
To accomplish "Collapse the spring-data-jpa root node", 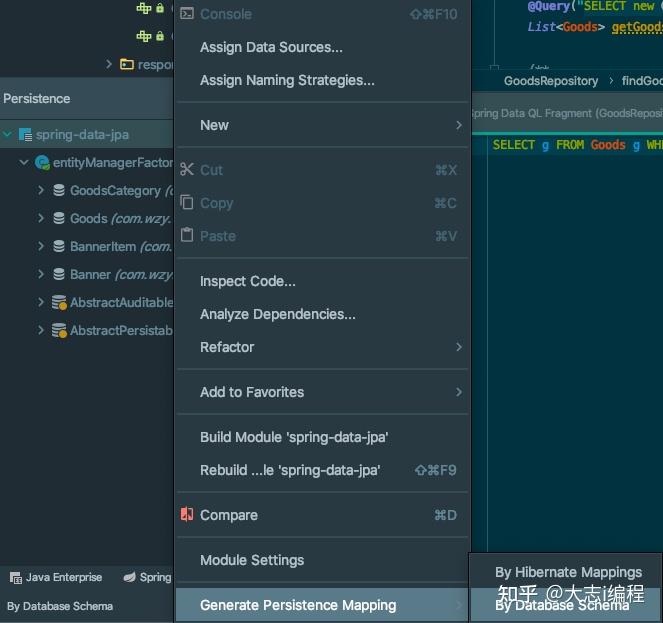I will (x=8, y=134).
